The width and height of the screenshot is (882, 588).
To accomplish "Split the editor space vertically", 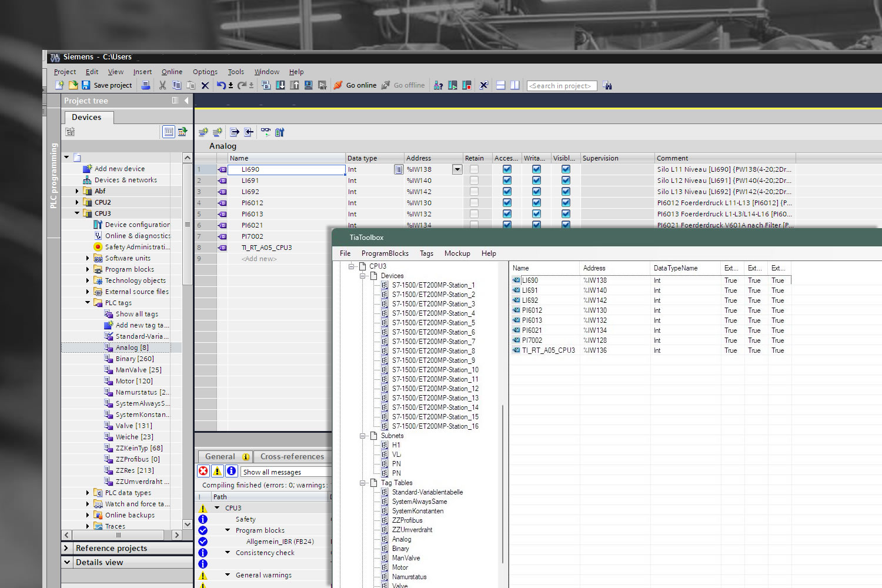I will tap(515, 85).
